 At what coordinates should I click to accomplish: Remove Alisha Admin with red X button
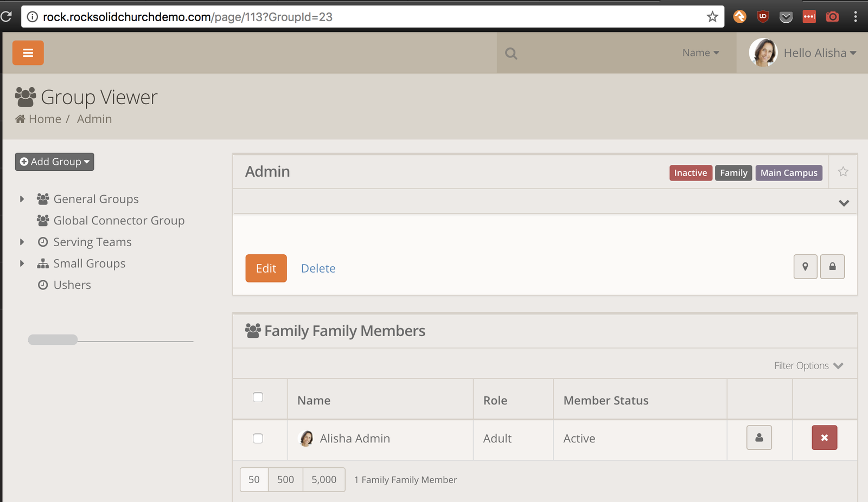point(825,438)
